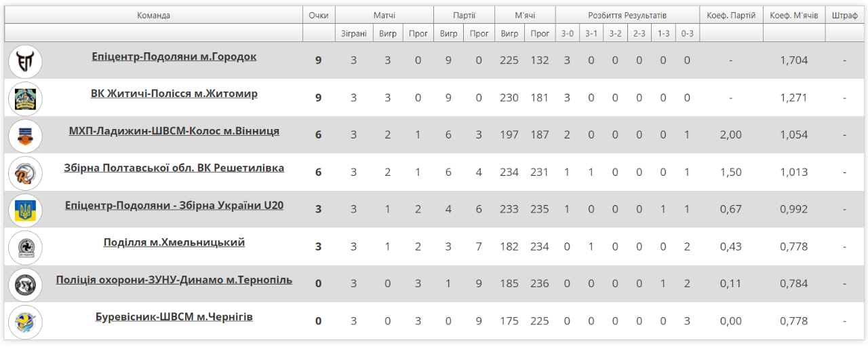The height and width of the screenshot is (349, 868).
Task: Click the Буревісник-ШВСМ м.Чернігів team logo
Action: coord(25,323)
